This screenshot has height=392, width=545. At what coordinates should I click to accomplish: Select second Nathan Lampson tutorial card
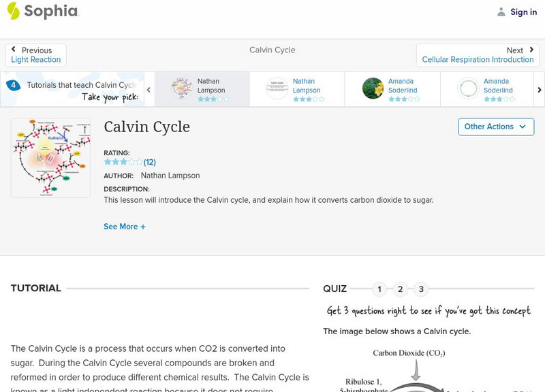pyautogui.click(x=296, y=88)
